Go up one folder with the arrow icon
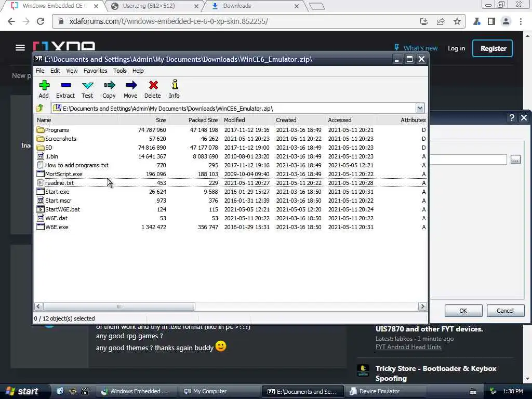This screenshot has width=532, height=399. coord(40,108)
